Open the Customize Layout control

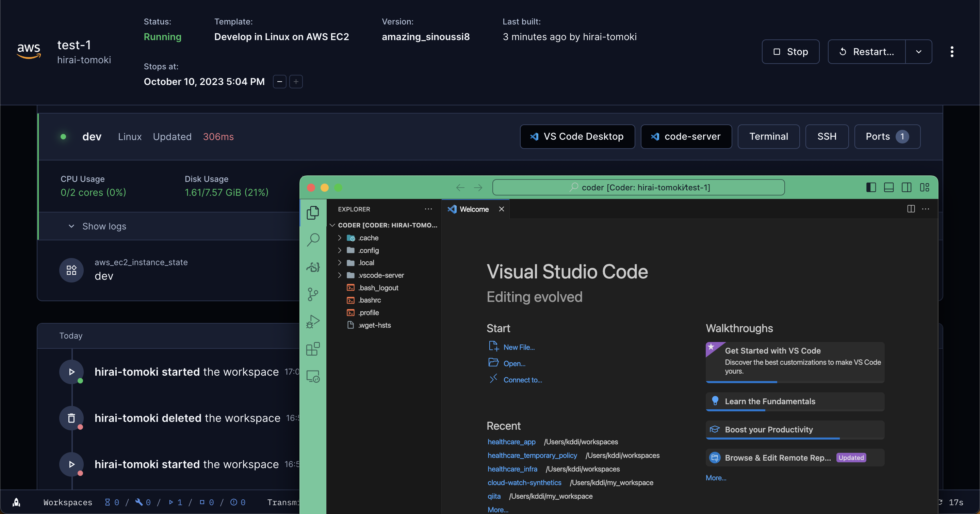click(925, 187)
